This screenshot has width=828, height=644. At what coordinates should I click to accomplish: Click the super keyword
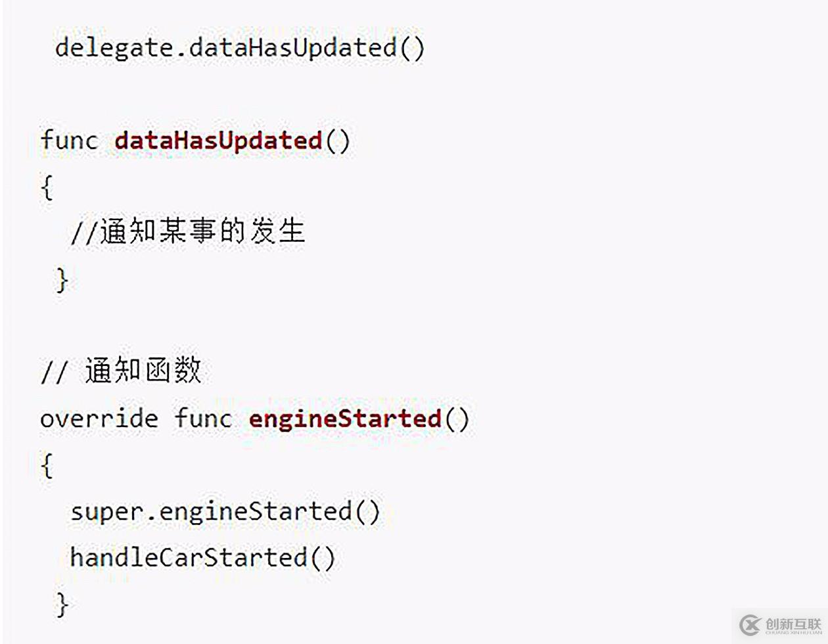pos(106,512)
